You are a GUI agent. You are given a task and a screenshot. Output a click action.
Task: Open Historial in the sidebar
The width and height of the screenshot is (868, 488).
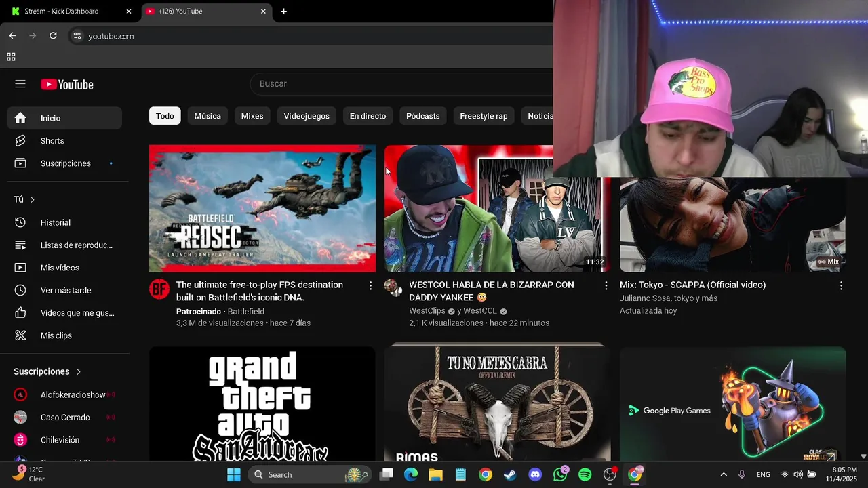coord(64,222)
